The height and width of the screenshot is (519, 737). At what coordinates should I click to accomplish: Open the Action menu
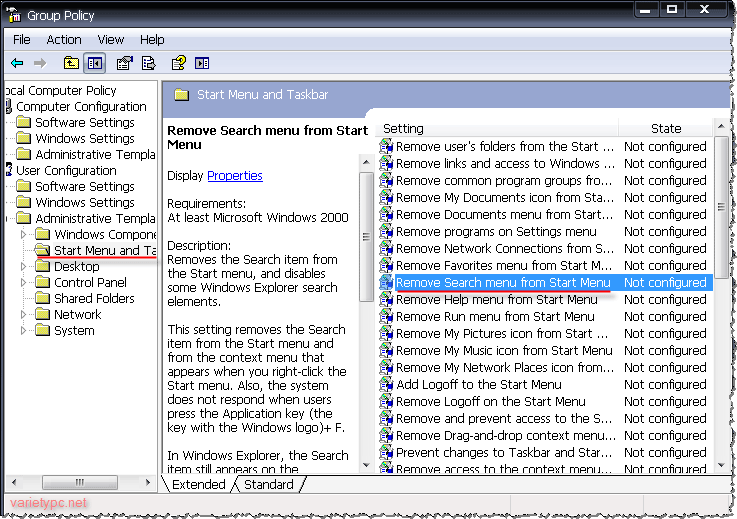click(64, 40)
